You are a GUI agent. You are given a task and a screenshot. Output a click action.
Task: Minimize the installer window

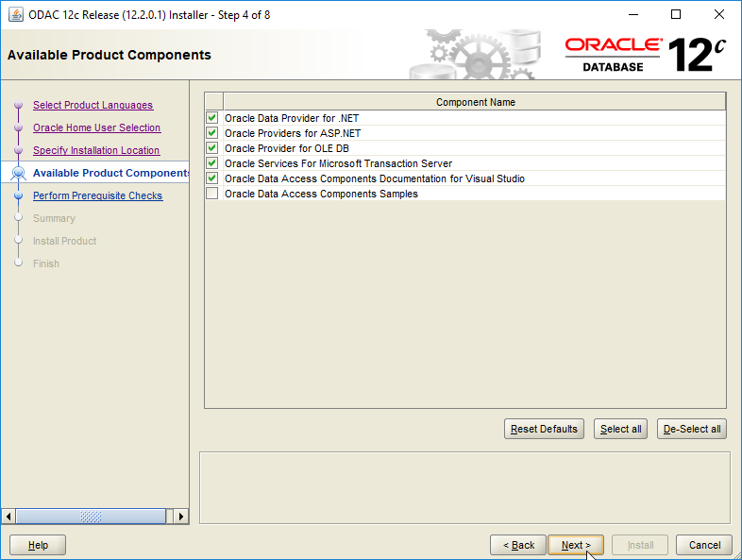pyautogui.click(x=633, y=15)
